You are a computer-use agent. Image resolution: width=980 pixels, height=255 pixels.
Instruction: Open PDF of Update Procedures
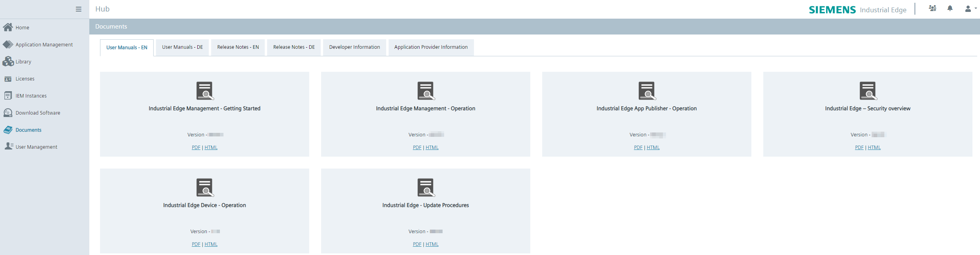pyautogui.click(x=417, y=244)
